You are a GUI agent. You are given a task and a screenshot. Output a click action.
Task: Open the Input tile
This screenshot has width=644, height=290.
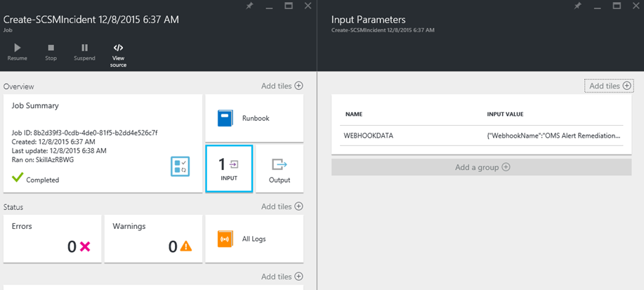(229, 168)
